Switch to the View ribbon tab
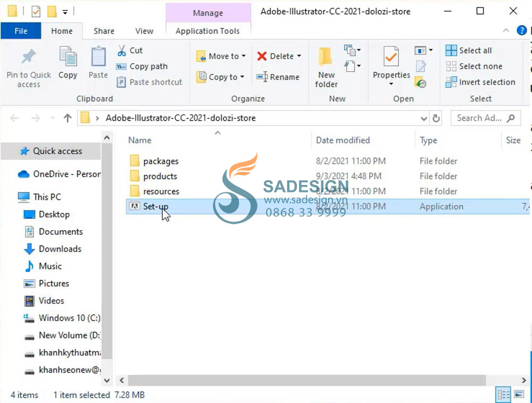 [144, 31]
